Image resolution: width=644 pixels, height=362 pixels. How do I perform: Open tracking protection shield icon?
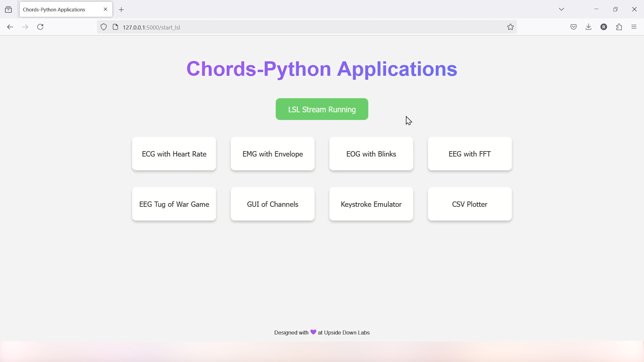103,27
